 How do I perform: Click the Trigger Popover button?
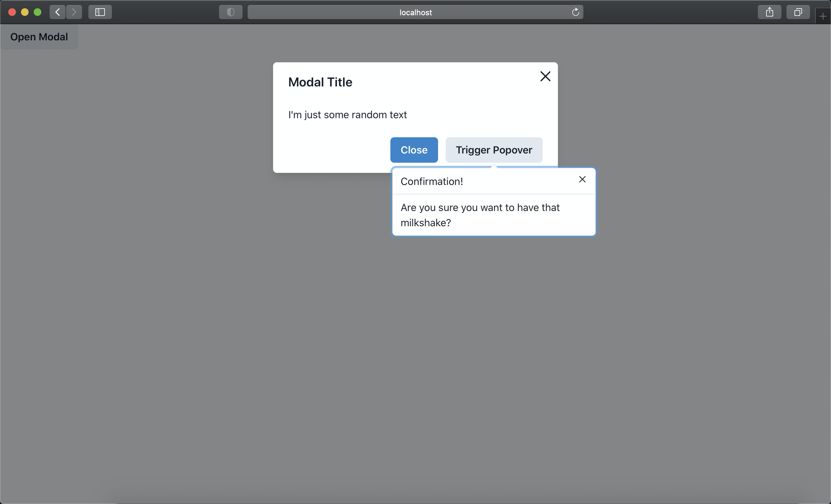click(494, 150)
